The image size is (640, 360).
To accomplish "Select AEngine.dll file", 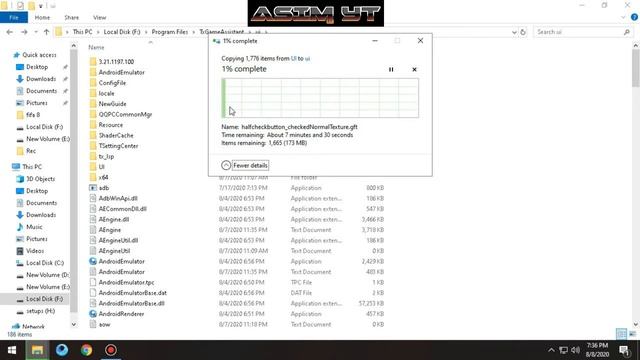I will click(x=113, y=219).
